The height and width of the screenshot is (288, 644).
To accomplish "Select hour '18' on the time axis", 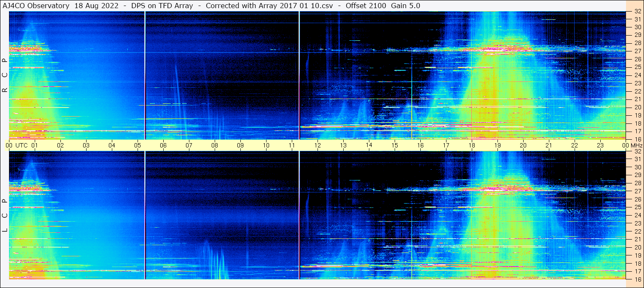I will click(x=472, y=145).
